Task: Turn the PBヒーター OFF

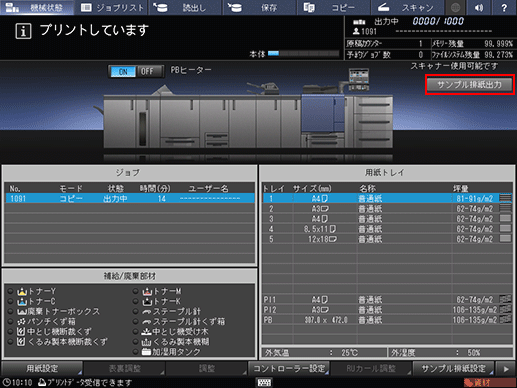Action: coord(147,72)
